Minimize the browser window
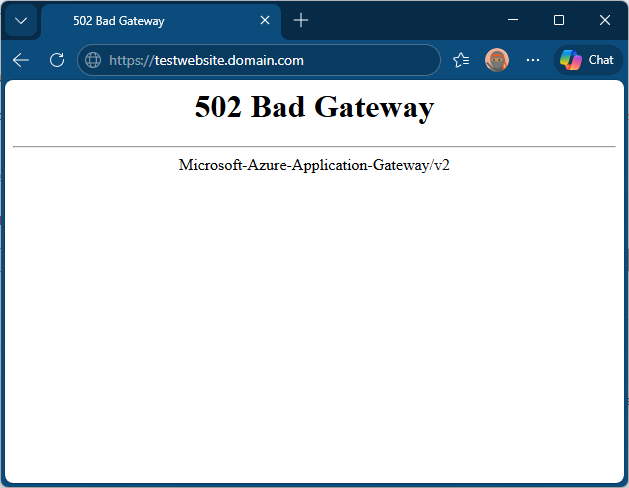Screen dimensions: 629x488 (x=512, y=20)
